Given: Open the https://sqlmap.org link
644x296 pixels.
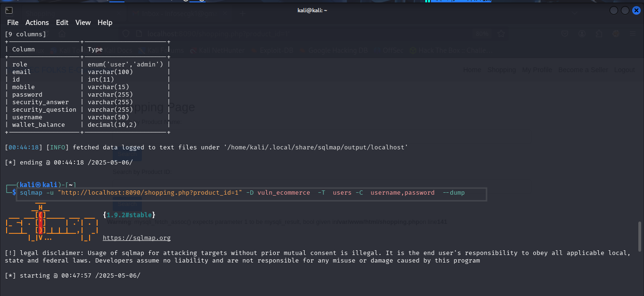Looking at the screenshot, I should (x=137, y=238).
